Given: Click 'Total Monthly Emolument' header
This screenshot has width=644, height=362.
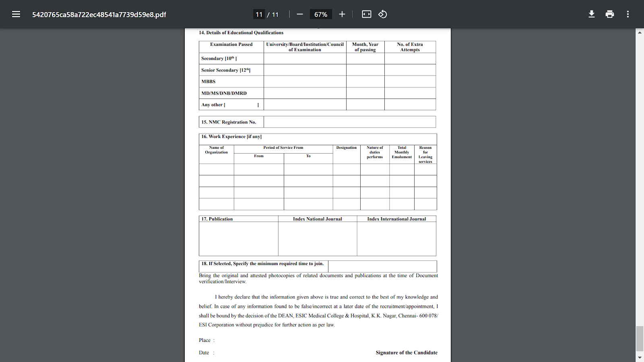Looking at the screenshot, I should pyautogui.click(x=402, y=152).
